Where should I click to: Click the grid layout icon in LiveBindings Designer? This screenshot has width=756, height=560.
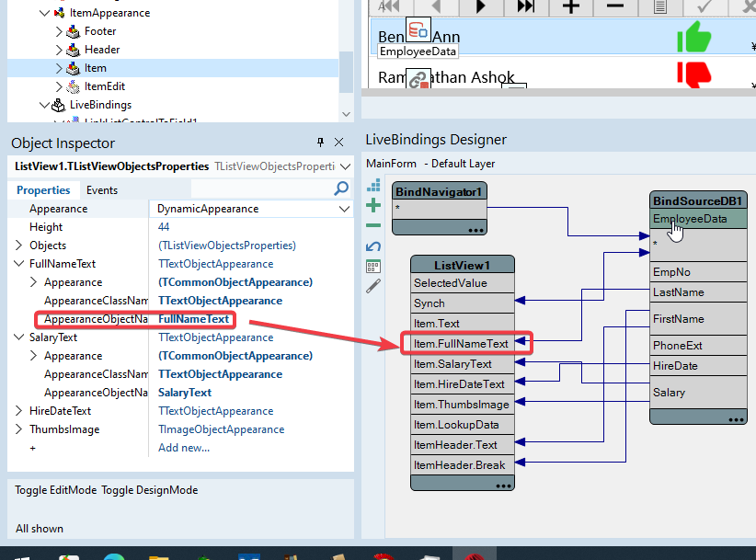(x=373, y=267)
